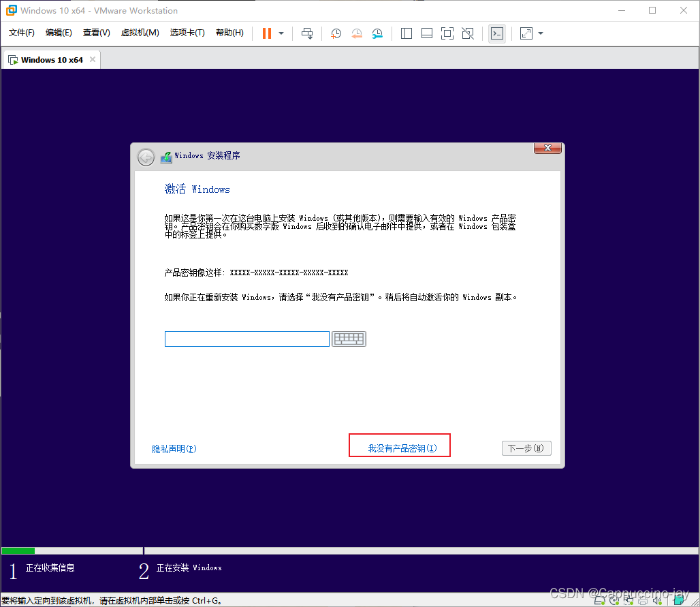Choose 我没有产品密钥(I)
The height and width of the screenshot is (607, 700).
point(402,448)
